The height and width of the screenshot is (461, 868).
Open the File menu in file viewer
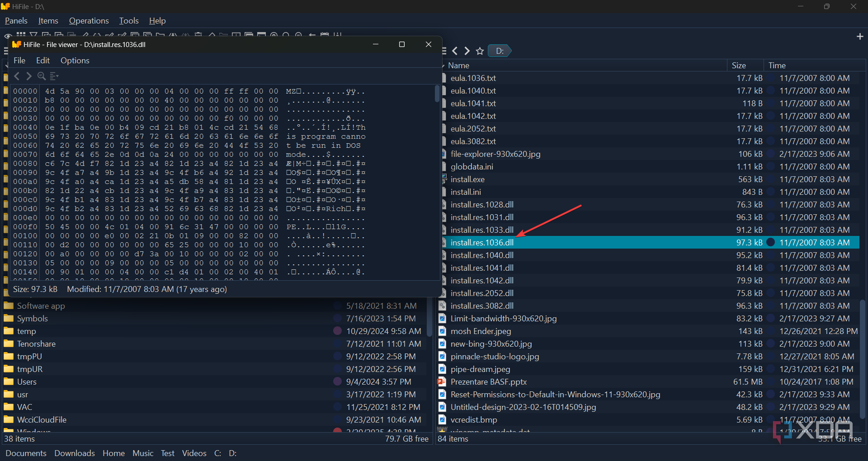tap(19, 61)
